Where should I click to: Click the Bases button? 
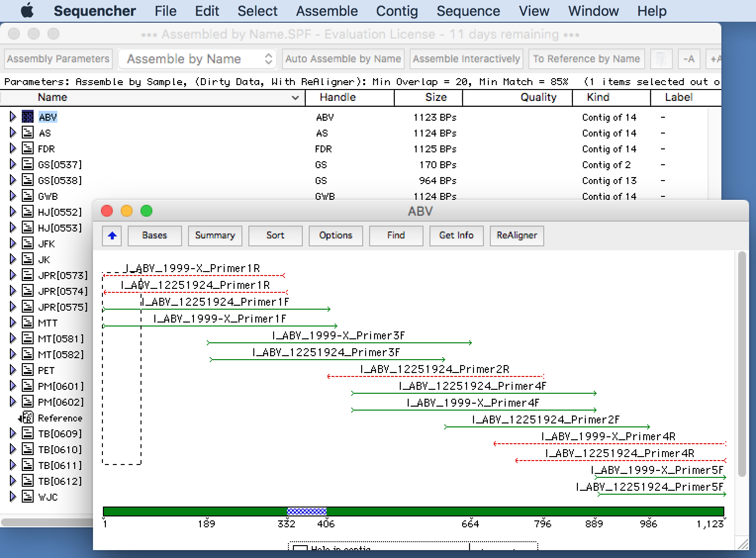point(155,235)
